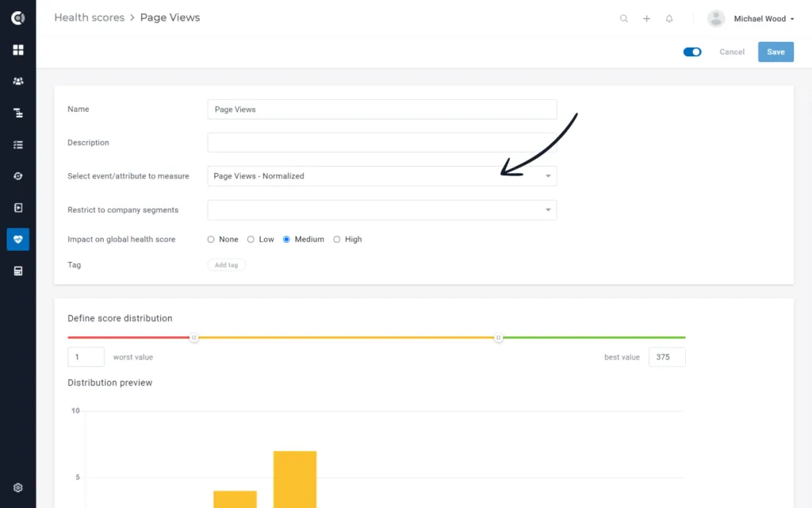This screenshot has width=812, height=508.
Task: Click the Name input field
Action: (x=382, y=110)
